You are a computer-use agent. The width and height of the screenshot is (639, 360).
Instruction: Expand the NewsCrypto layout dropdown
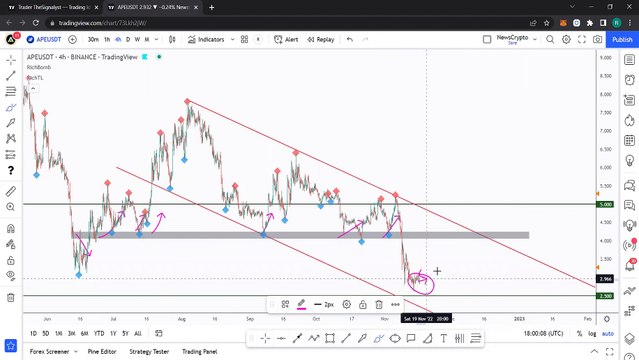point(535,40)
